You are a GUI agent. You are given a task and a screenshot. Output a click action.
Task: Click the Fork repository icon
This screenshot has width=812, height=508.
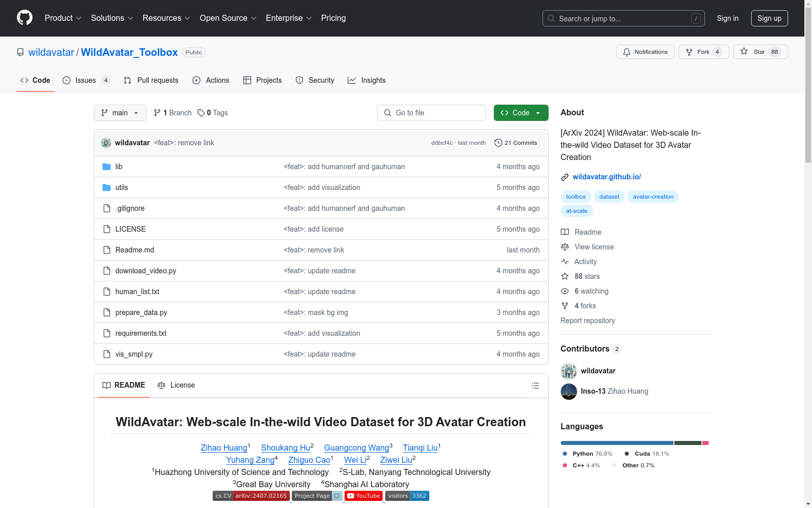[x=689, y=52]
